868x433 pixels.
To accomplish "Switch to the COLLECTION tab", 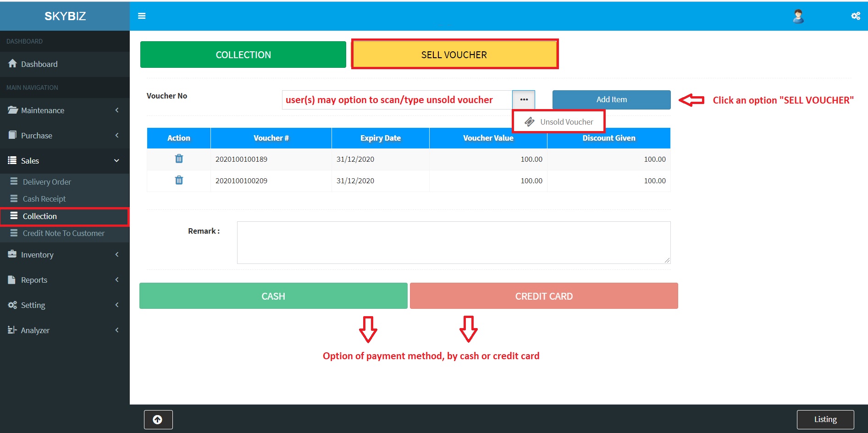I will [x=243, y=55].
